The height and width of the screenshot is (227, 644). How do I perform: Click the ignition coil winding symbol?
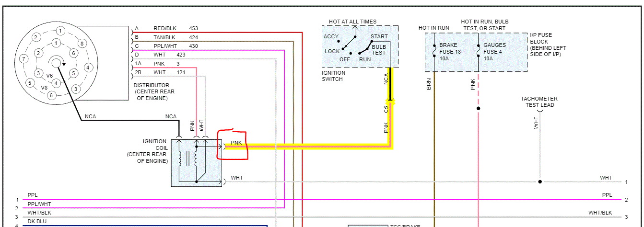tap(188, 159)
